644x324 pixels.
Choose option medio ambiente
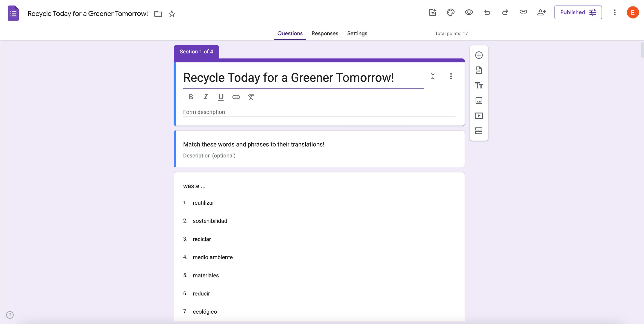click(213, 257)
